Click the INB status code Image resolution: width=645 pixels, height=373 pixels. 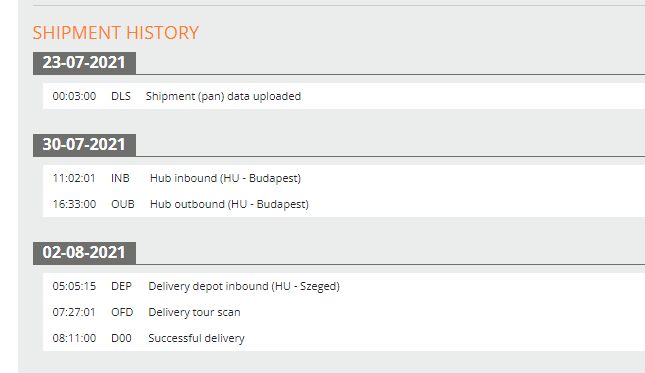(x=120, y=178)
